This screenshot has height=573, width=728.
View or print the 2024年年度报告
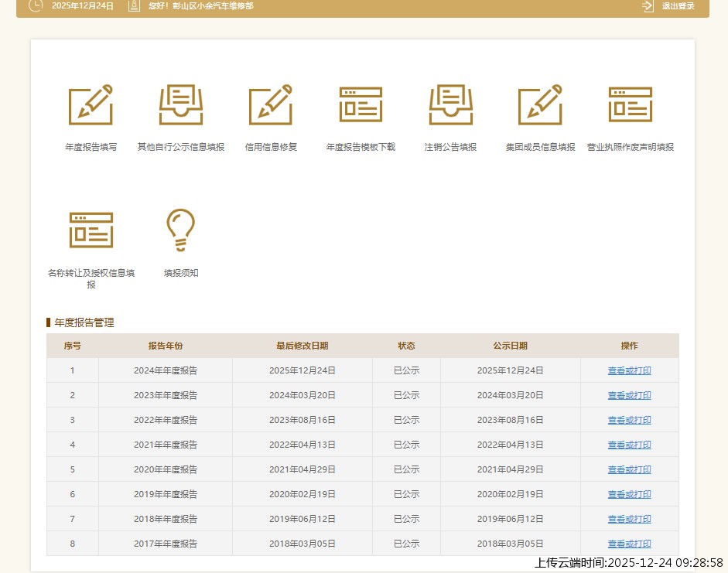(629, 370)
